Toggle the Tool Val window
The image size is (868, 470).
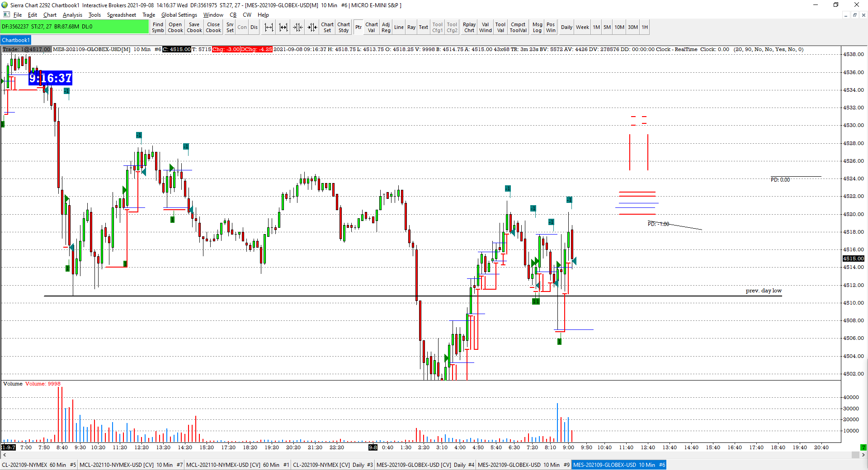(500, 27)
